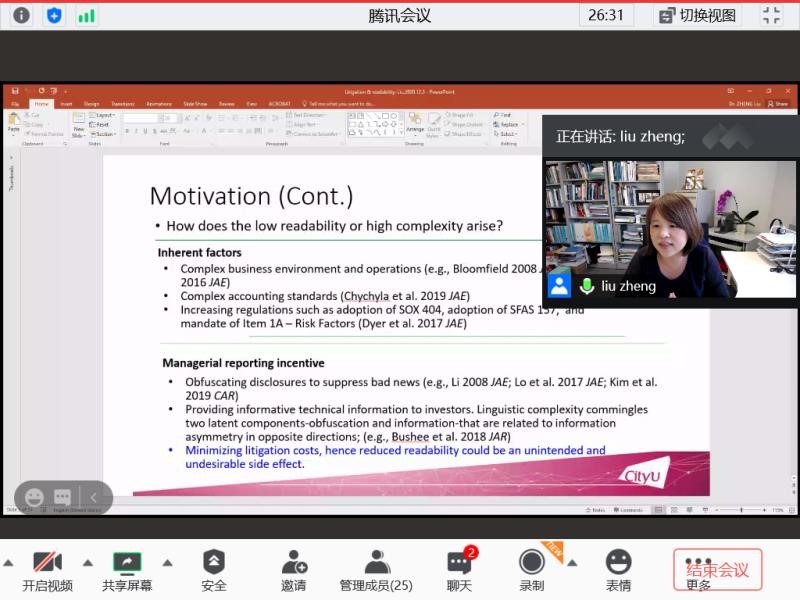Open the meeting info icon
Image resolution: width=800 pixels, height=600 pixels.
click(x=22, y=15)
